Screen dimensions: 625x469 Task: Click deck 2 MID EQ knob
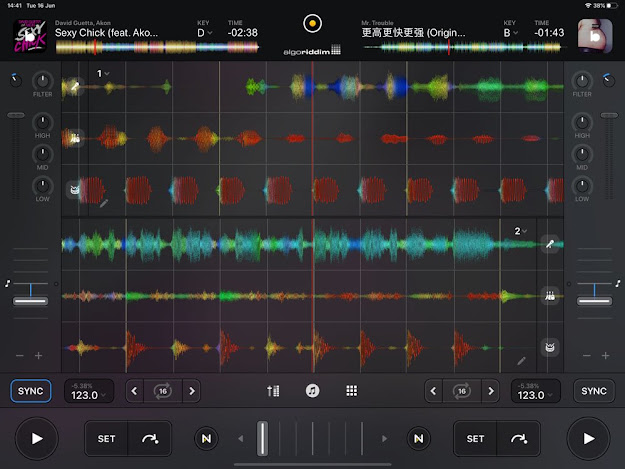point(582,154)
